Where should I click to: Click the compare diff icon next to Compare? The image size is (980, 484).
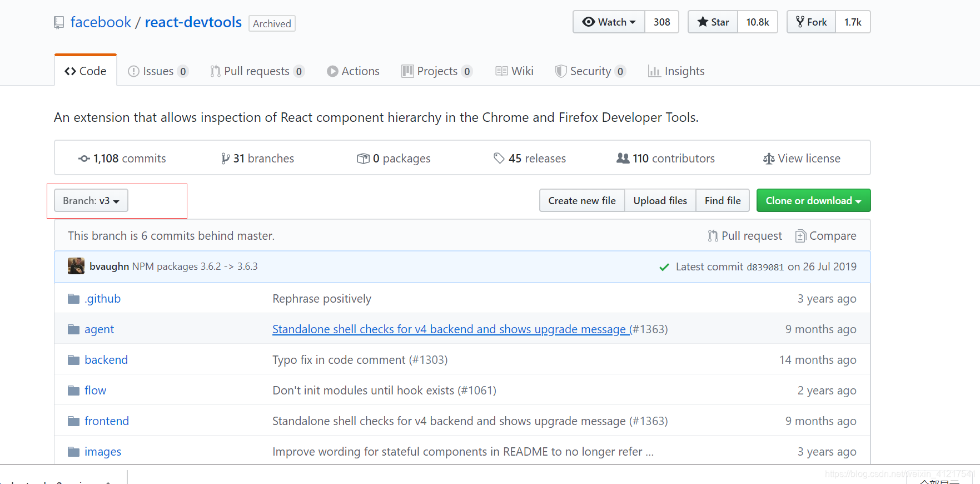click(800, 236)
